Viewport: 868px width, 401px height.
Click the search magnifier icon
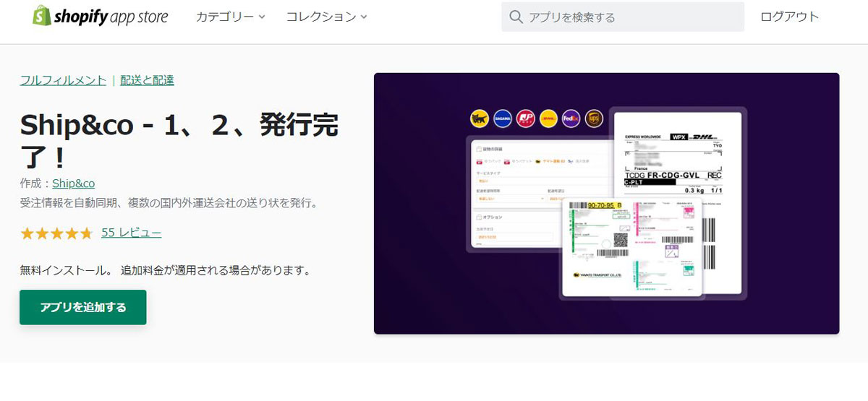[x=516, y=17]
